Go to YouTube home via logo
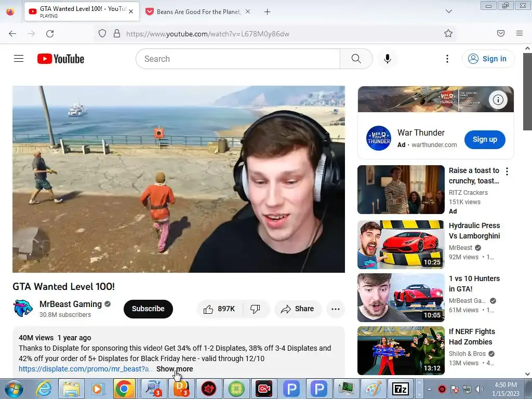 point(61,59)
